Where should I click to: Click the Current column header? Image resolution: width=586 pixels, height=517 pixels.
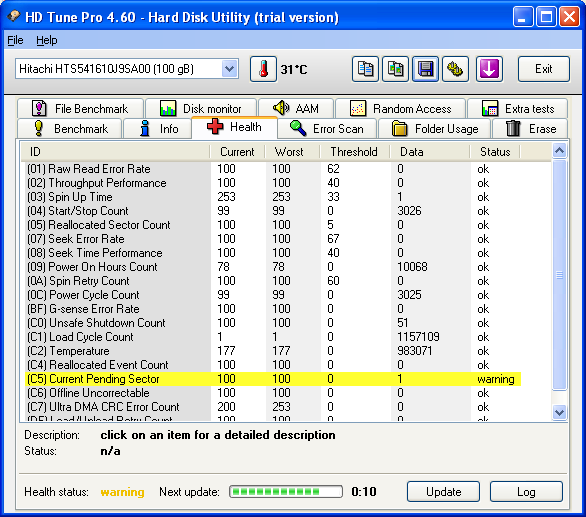(237, 152)
